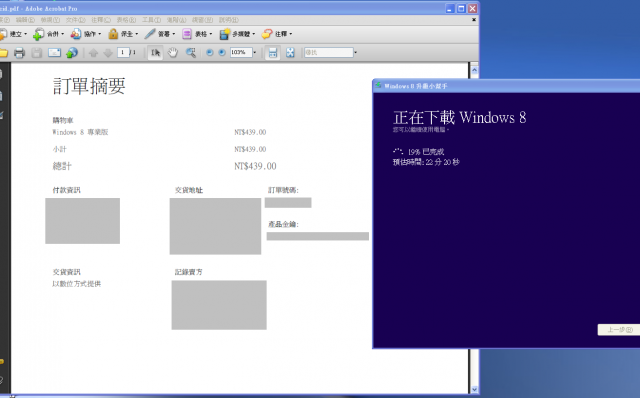This screenshot has height=398, width=640.
Task: Open the 編輯(E) menu
Action: tap(25, 20)
